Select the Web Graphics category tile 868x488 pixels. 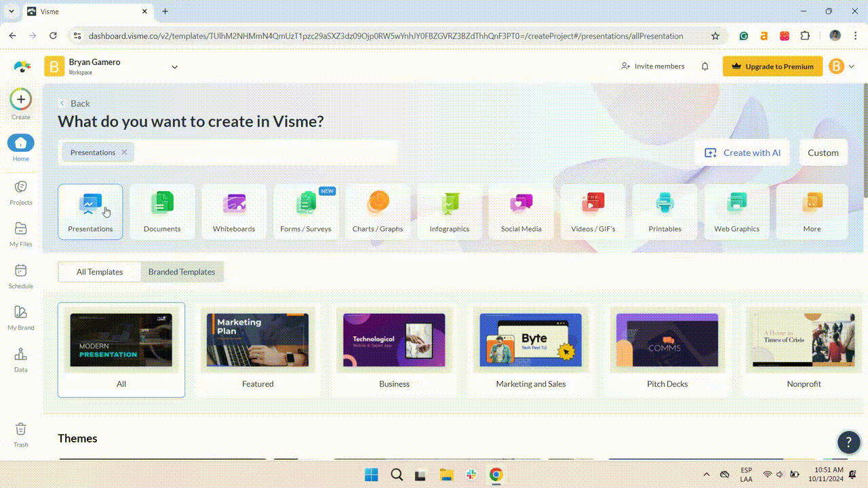tap(737, 212)
